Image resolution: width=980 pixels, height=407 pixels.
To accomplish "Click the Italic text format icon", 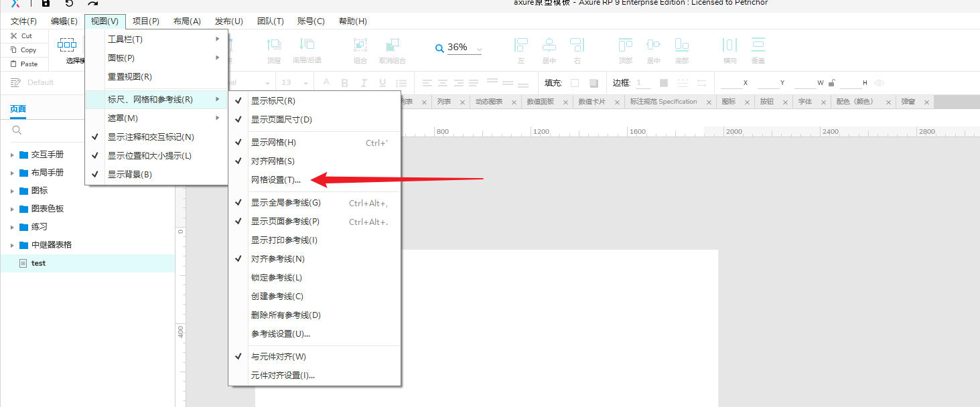I will click(x=364, y=83).
